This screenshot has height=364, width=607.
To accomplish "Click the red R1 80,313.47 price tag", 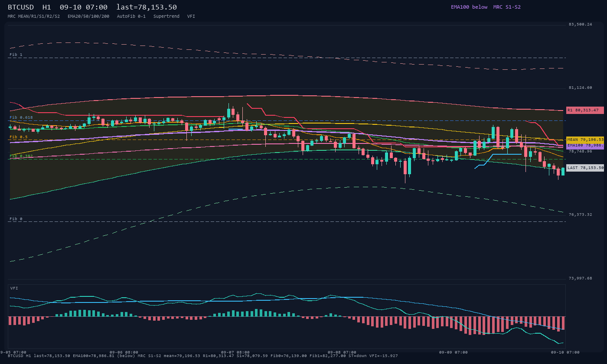I will tap(585, 110).
